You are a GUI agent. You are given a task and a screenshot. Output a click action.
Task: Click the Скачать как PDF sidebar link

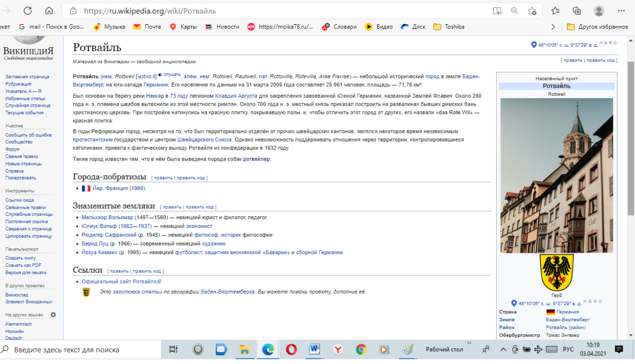click(23, 265)
